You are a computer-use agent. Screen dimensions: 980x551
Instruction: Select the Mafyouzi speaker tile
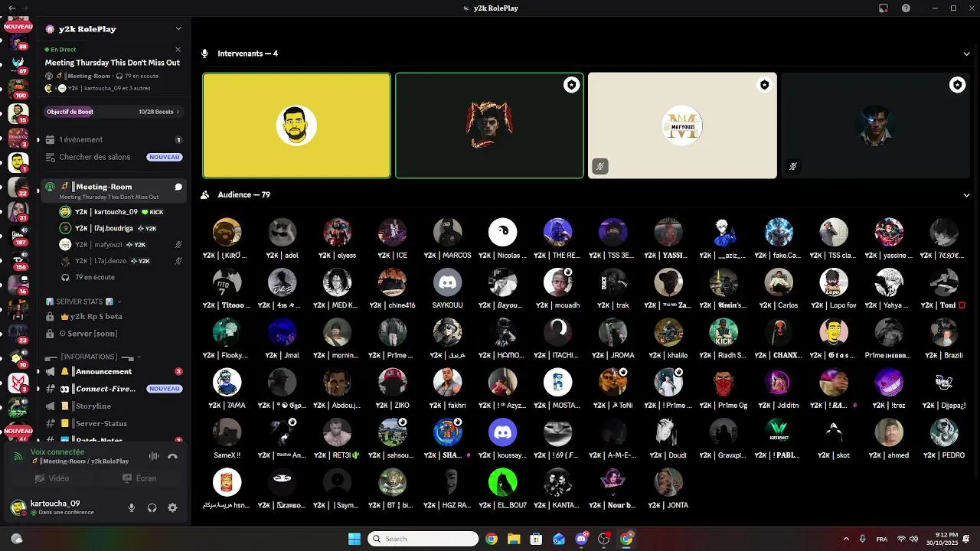click(682, 126)
